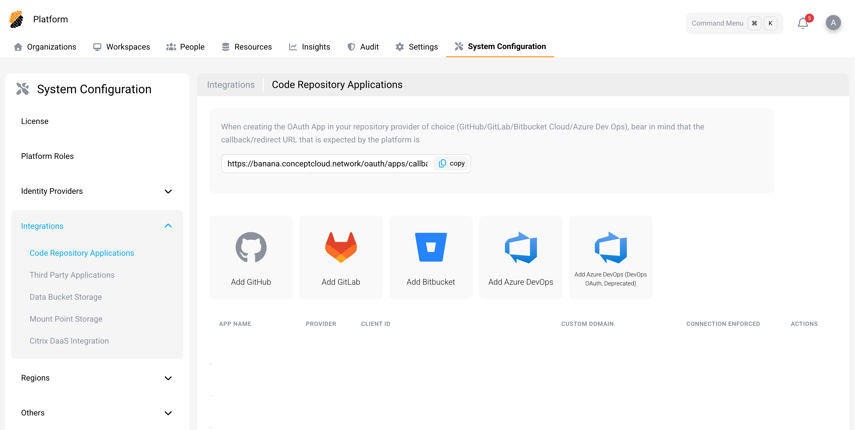Click the Bitbucket bucket icon
The height and width of the screenshot is (430, 855).
coord(431,247)
